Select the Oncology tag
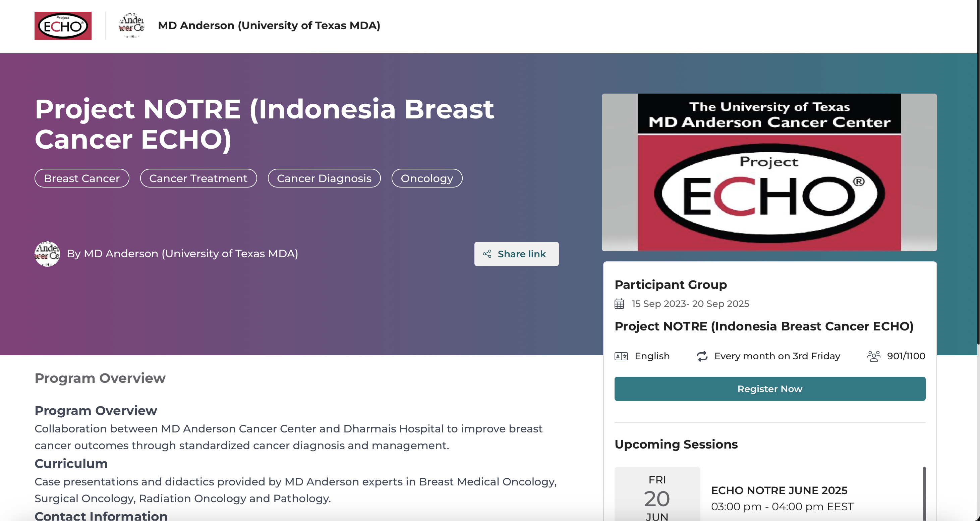Image resolution: width=980 pixels, height=521 pixels. click(x=427, y=178)
